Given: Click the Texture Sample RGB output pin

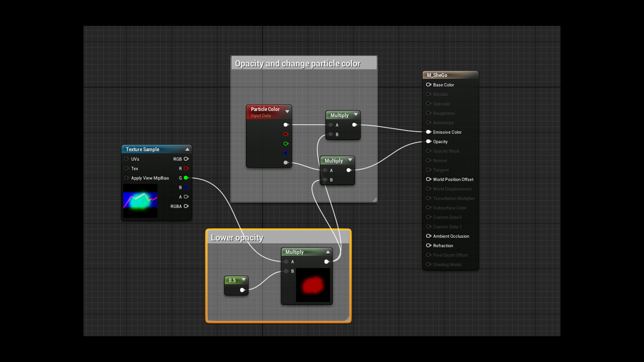Looking at the screenshot, I should click(186, 159).
